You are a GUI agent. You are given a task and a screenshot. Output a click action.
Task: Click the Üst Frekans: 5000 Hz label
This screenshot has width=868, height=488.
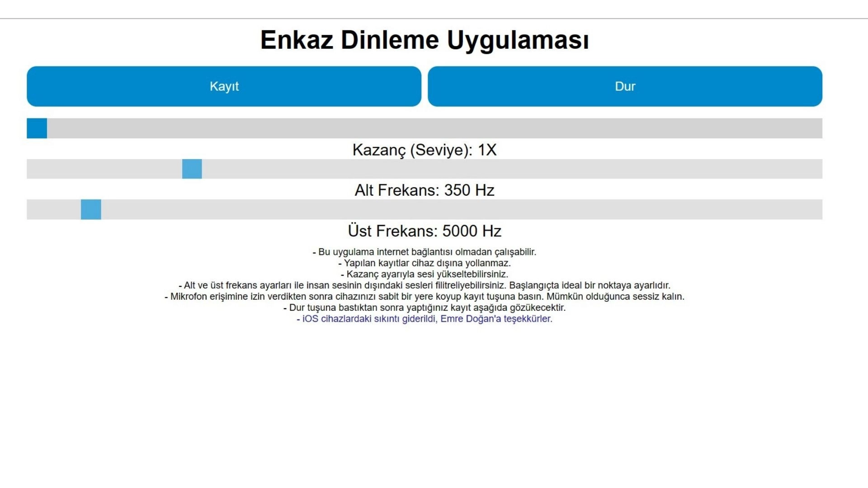[x=425, y=231]
